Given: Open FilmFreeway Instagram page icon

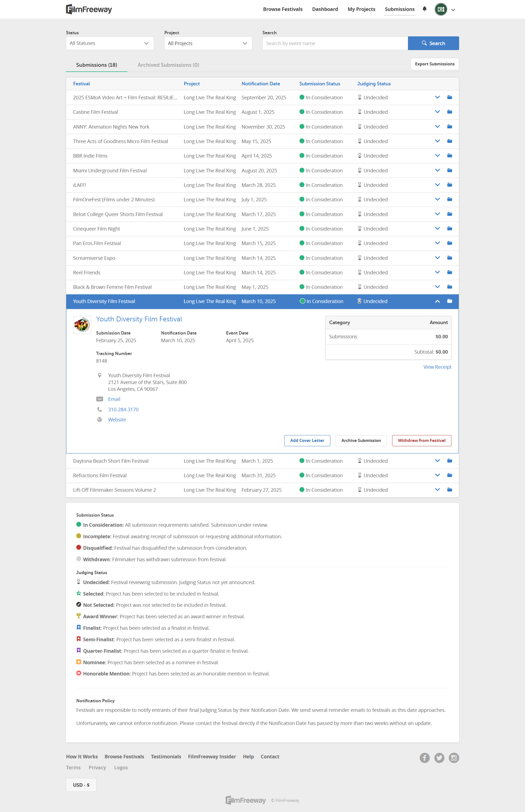Looking at the screenshot, I should coord(454,758).
